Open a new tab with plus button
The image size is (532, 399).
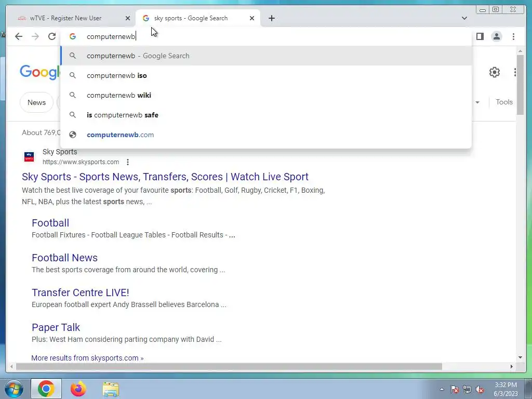point(271,18)
